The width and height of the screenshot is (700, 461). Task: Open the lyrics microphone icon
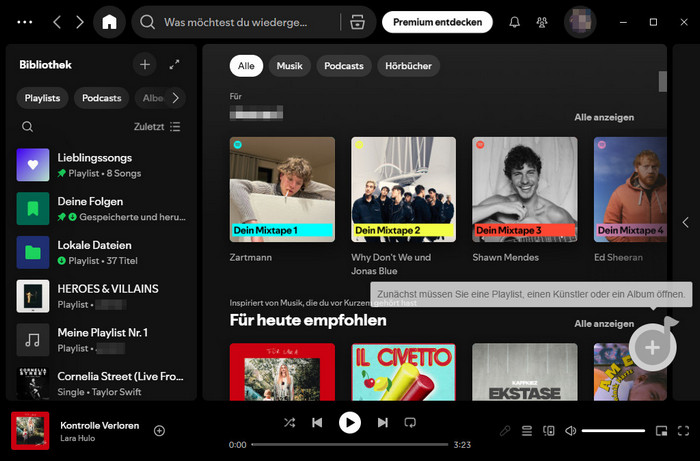(x=505, y=431)
